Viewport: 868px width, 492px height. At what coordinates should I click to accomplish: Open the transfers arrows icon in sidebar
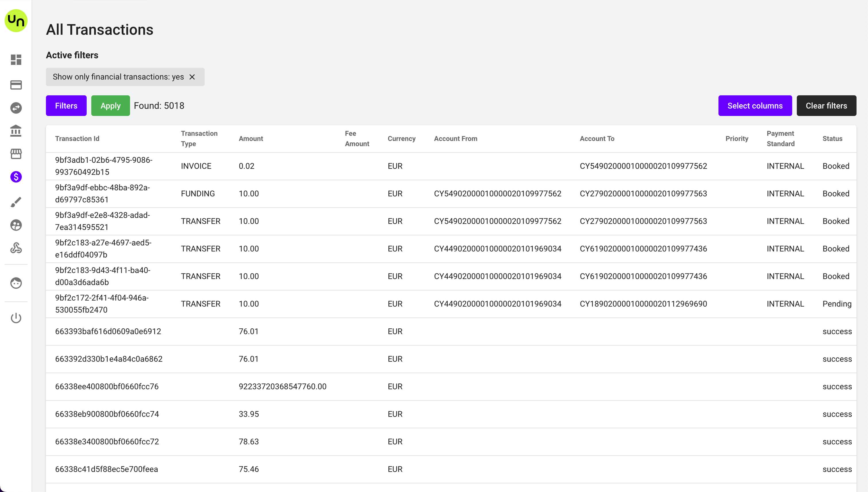click(x=16, y=108)
